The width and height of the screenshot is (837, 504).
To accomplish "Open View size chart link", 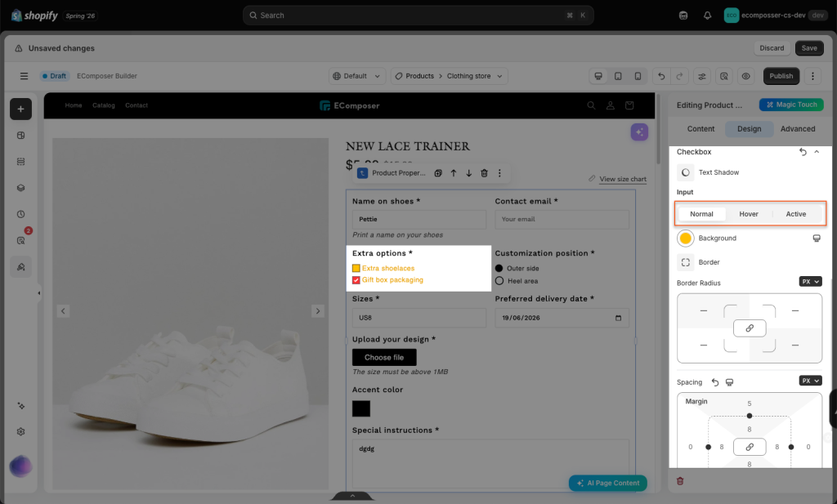I will (x=622, y=179).
